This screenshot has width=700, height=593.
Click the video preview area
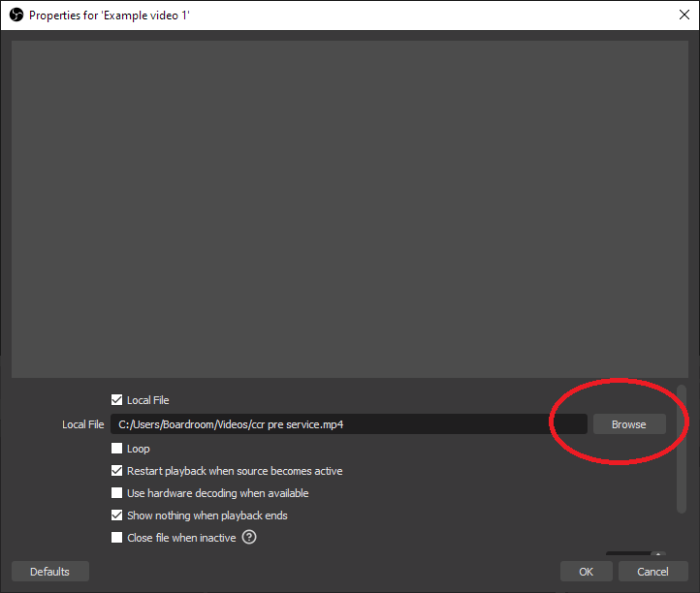(350, 209)
